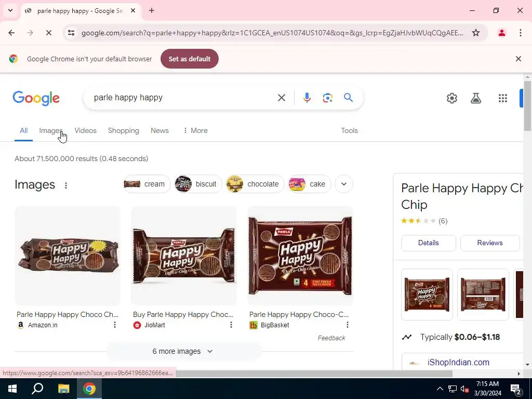Viewport: 532px width, 399px height.
Task: Click the Chrome taskbar icon
Action: click(x=89, y=389)
